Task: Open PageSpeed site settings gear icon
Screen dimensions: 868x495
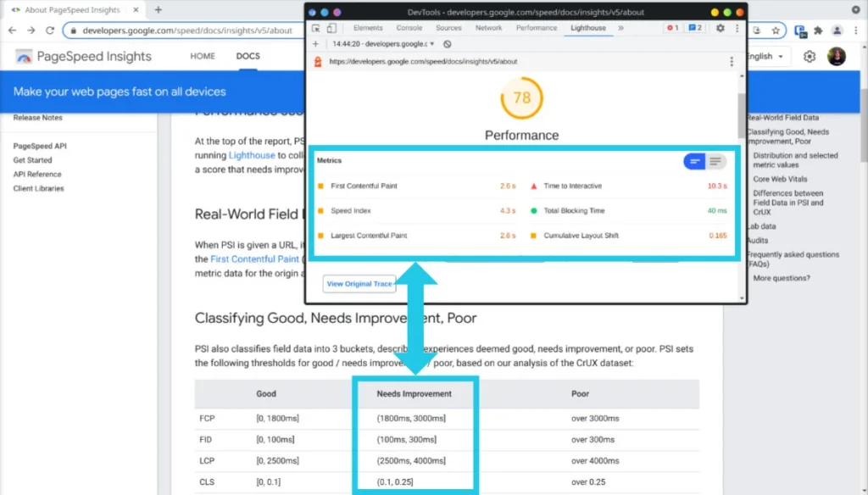Action: 810,57
